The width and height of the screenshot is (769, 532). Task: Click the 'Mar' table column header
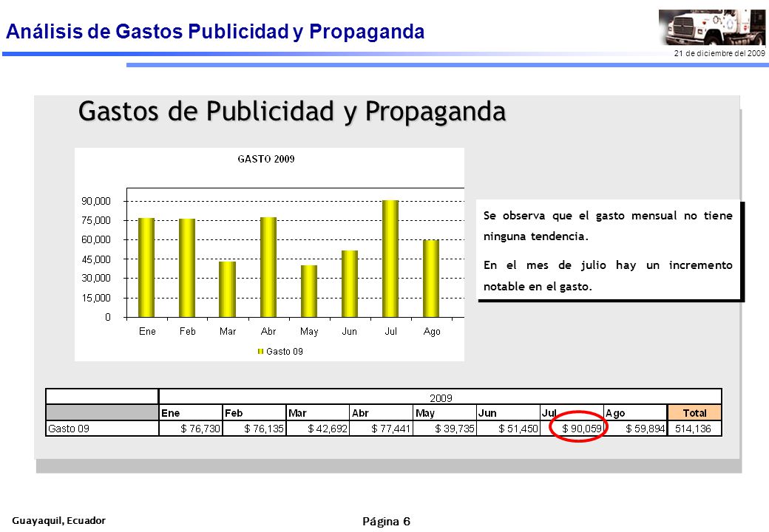pos(318,413)
